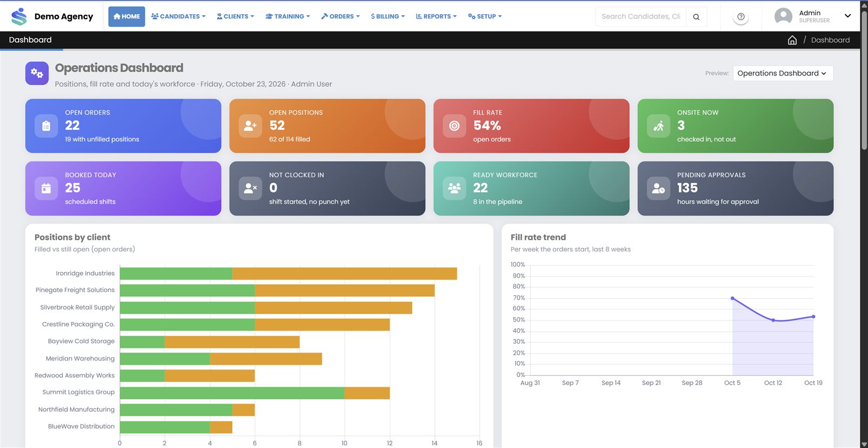868x448 pixels.
Task: Open the Setup menu
Action: 484,16
